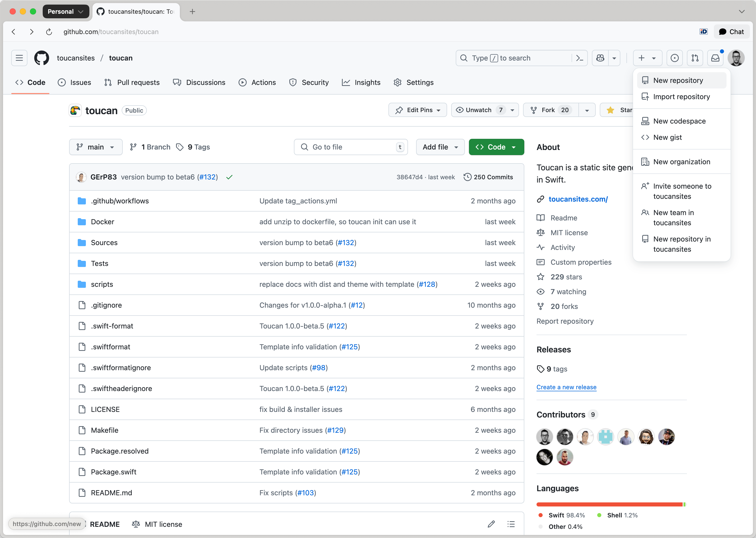Image resolution: width=756 pixels, height=538 pixels.
Task: Open your profile avatar menu
Action: pyautogui.click(x=736, y=58)
